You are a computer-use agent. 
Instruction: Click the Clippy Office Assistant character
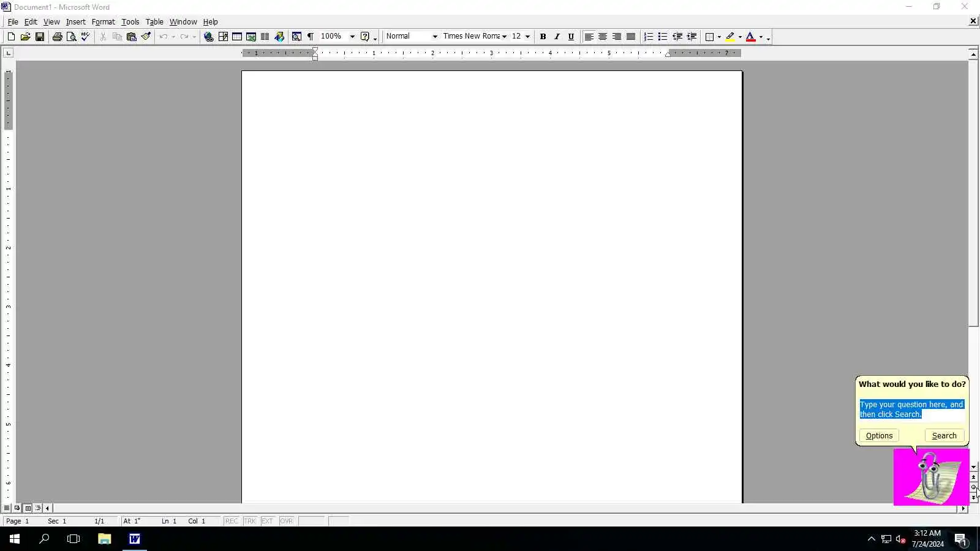(932, 477)
